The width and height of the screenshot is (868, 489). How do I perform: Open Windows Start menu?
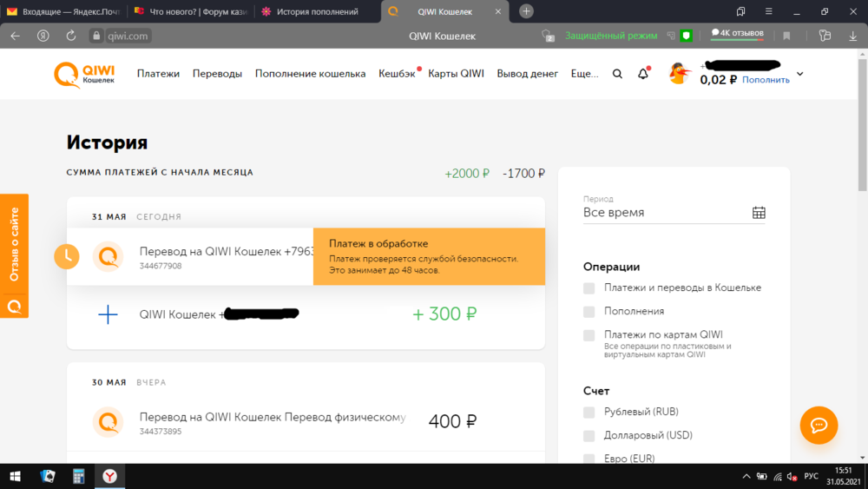point(15,476)
